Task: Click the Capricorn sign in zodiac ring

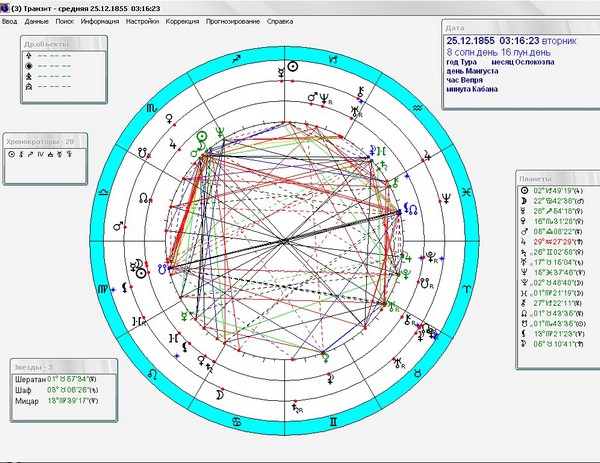Action: 333,59
